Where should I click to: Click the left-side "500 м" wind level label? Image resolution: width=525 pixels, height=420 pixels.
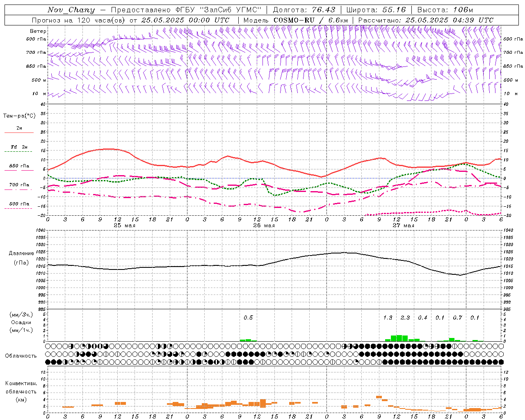(39, 80)
